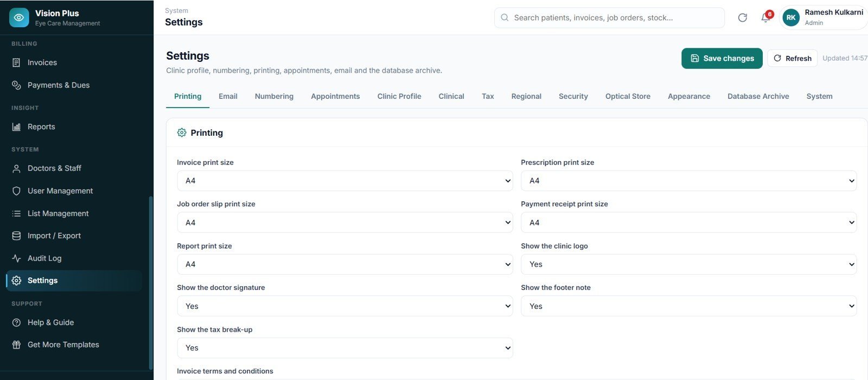This screenshot has height=380, width=868.
Task: Open Help & Guide question icon
Action: click(x=16, y=322)
